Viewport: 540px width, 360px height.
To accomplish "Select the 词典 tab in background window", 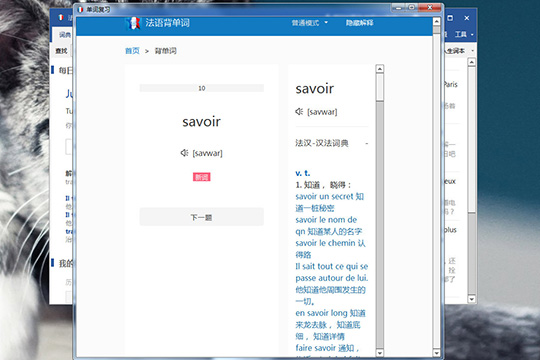I will (64, 34).
